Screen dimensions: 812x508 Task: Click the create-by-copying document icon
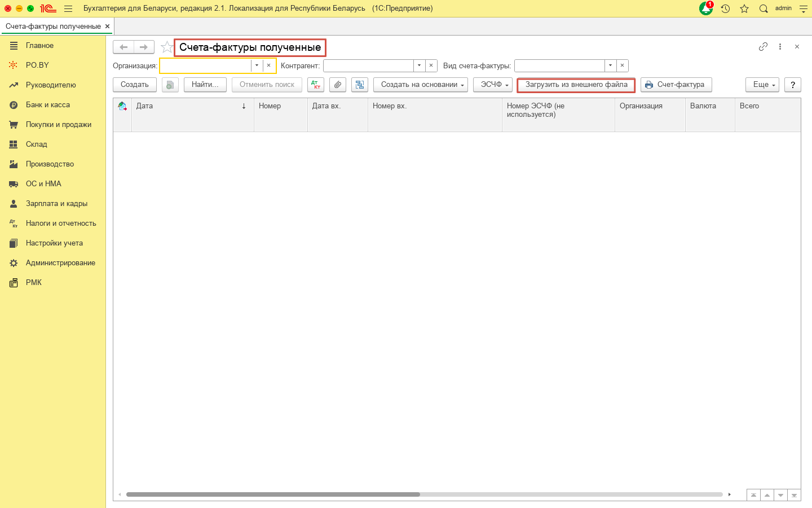tap(170, 85)
